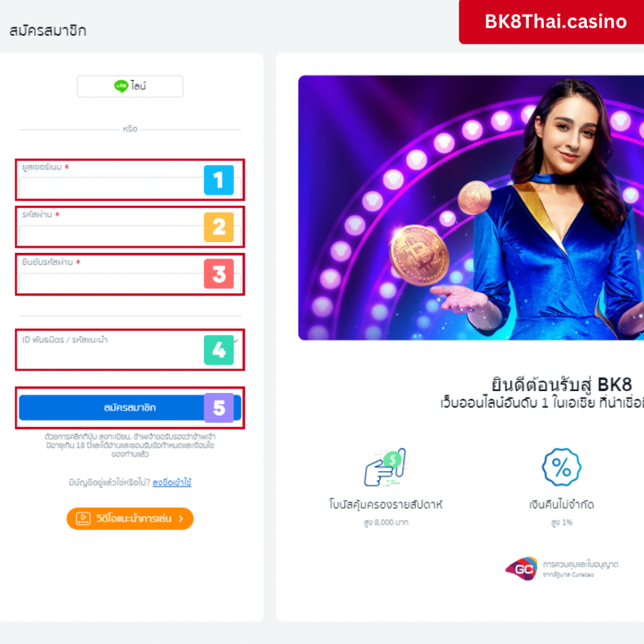Screen dimensions: 644x644
Task: Click the blue number 1 marker badge
Action: [x=219, y=180]
